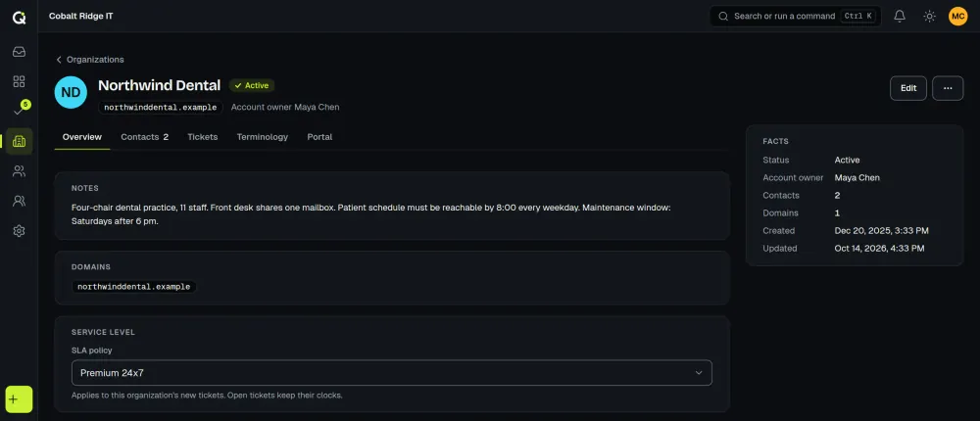The height and width of the screenshot is (421, 980).
Task: Select the organizations building icon in sidebar
Action: pyautogui.click(x=19, y=141)
